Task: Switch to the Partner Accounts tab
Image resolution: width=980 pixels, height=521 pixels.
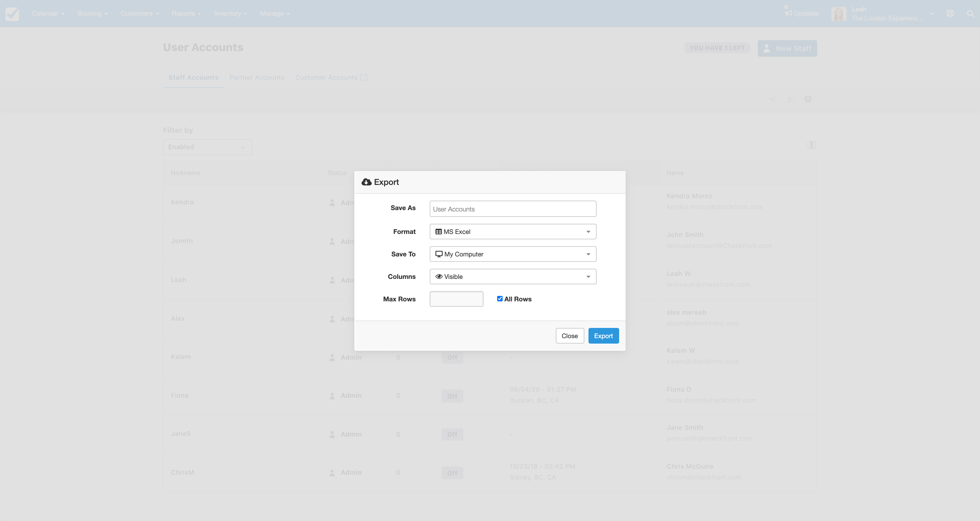Action: pyautogui.click(x=257, y=78)
